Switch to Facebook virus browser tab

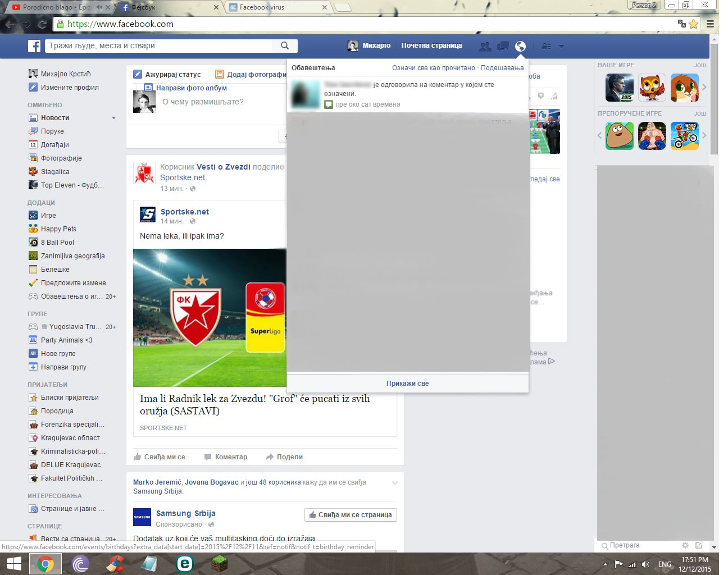(x=278, y=7)
